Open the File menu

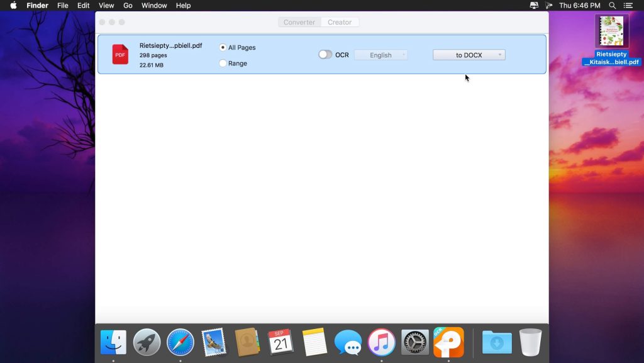(63, 6)
